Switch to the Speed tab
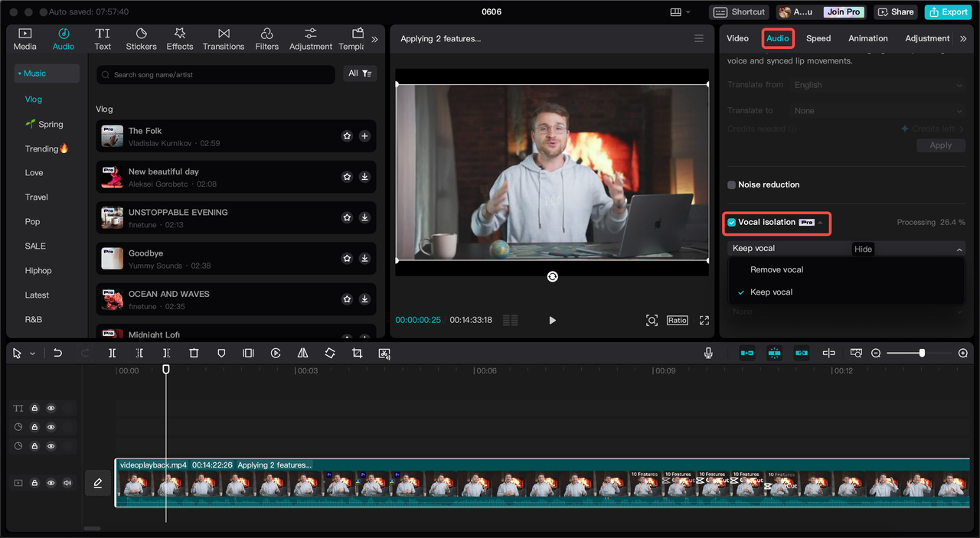 [x=818, y=38]
